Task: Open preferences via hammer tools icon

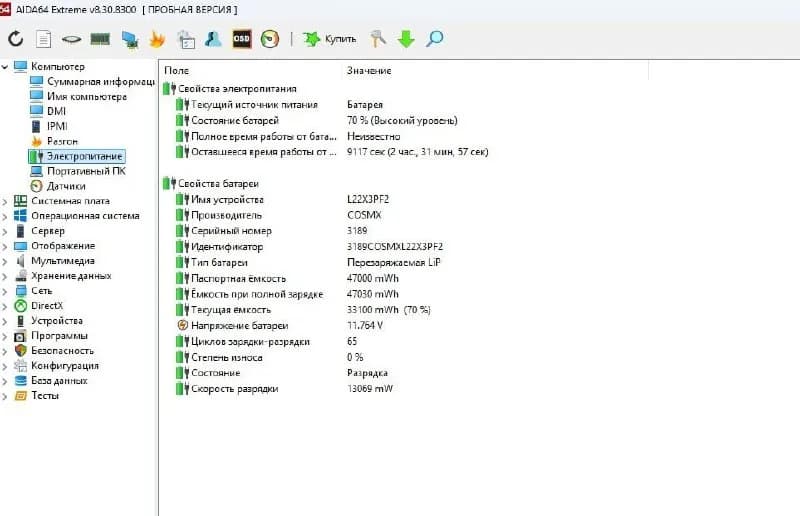Action: click(378, 39)
